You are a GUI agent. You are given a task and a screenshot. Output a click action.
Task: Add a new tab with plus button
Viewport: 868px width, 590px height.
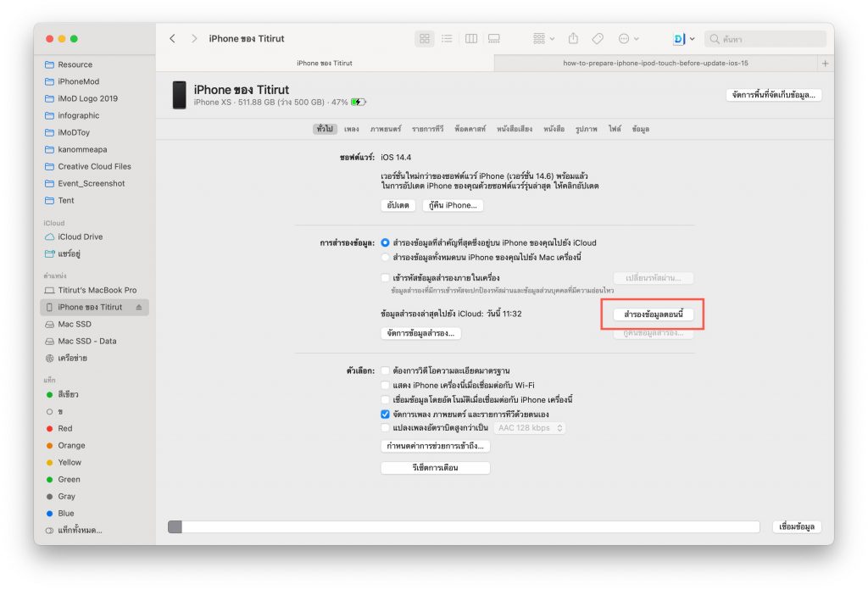coord(826,64)
